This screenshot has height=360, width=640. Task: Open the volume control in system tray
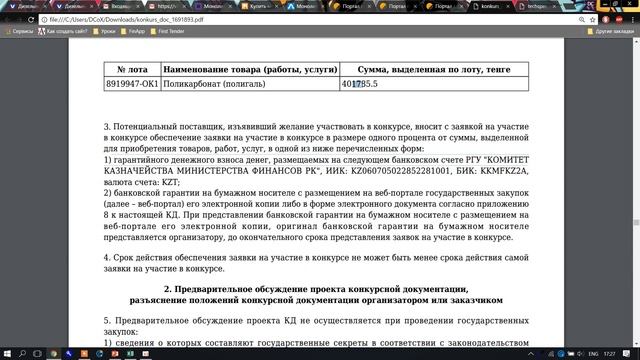pyautogui.click(x=580, y=354)
